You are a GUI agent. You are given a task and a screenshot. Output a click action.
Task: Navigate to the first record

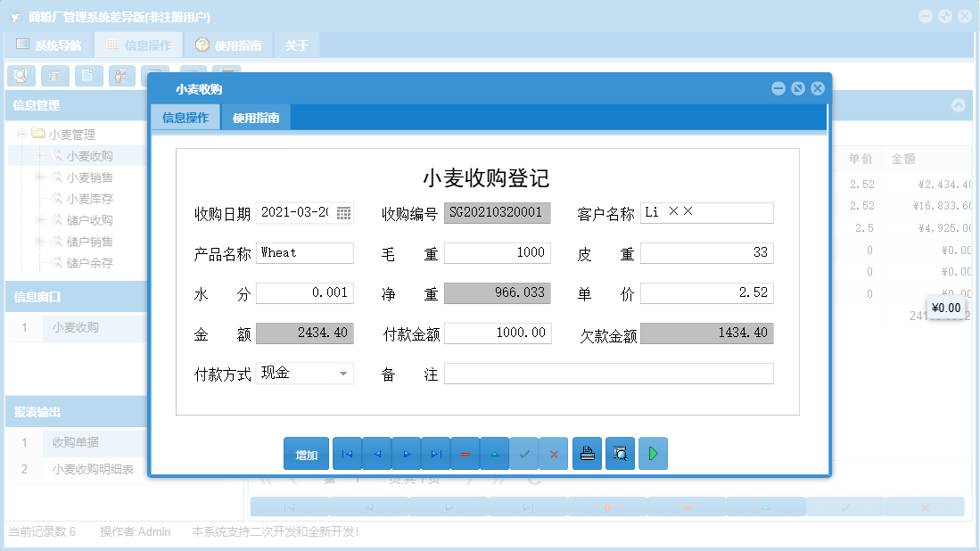coord(347,453)
